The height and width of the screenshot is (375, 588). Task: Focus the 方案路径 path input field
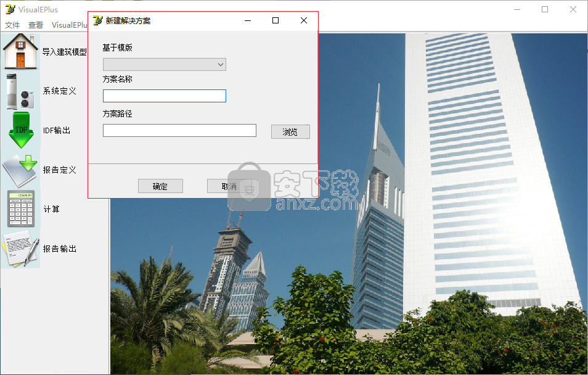[x=179, y=130]
